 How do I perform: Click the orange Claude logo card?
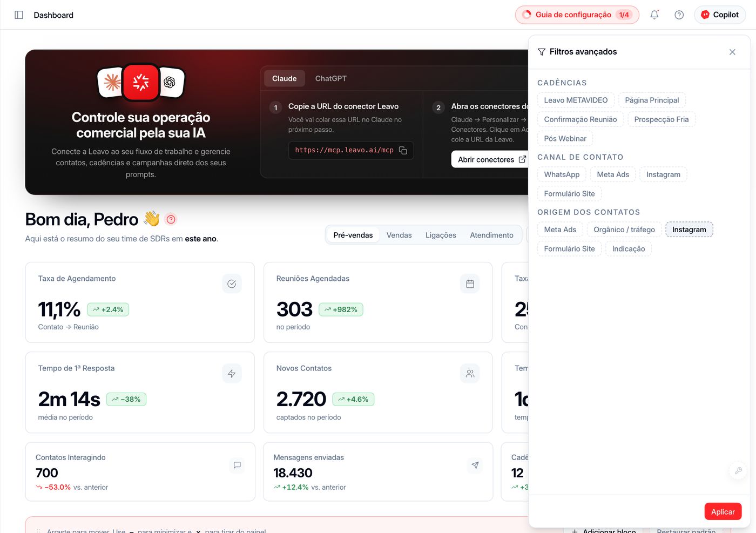[111, 82]
